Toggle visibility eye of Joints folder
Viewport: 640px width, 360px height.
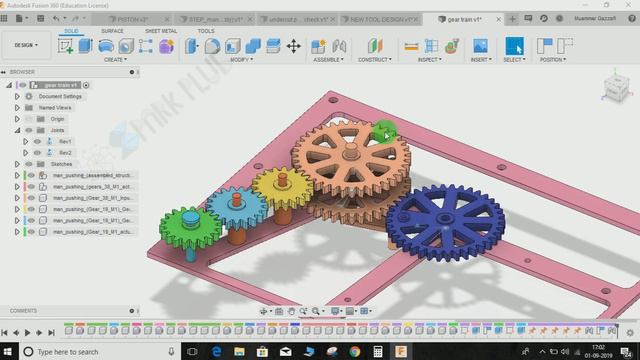(29, 130)
